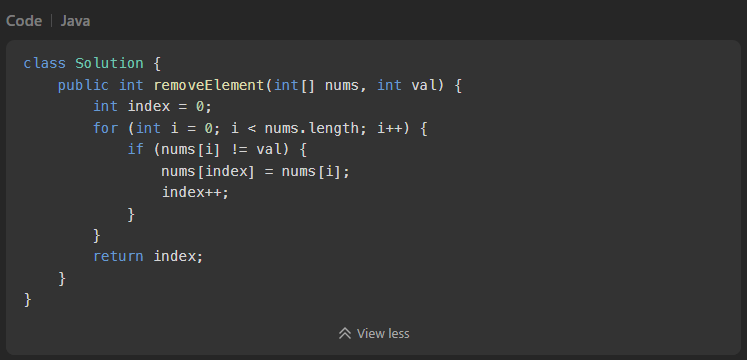Click the 'return index;' statement
This screenshot has height=360, width=747.
point(148,257)
